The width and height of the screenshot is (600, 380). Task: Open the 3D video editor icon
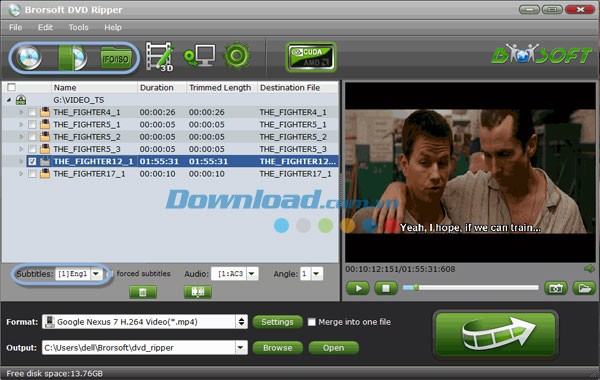160,57
